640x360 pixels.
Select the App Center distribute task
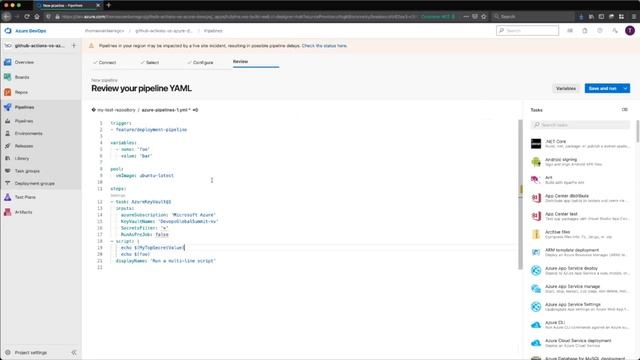tap(580, 198)
